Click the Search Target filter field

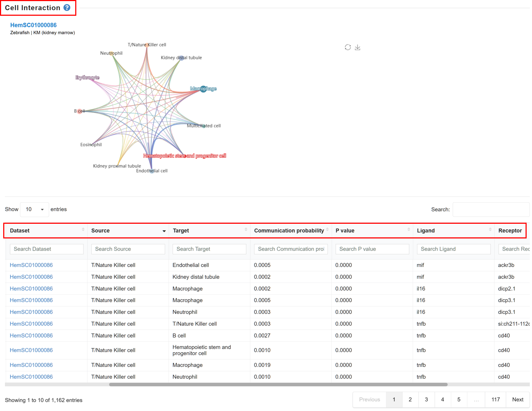(209, 249)
